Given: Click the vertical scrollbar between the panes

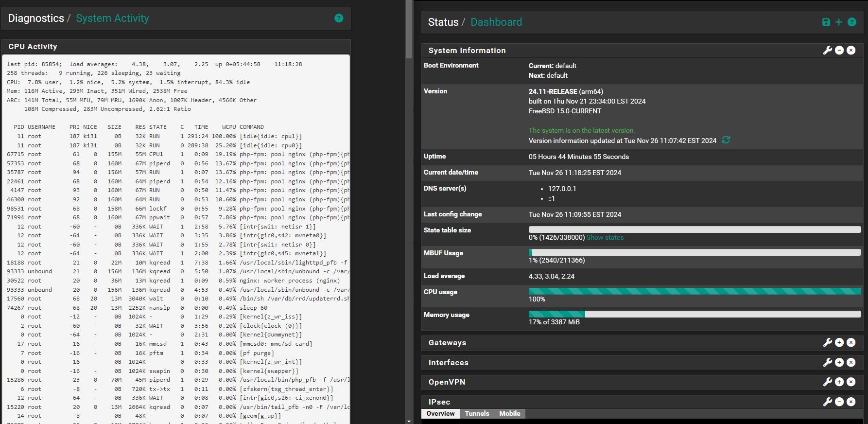Looking at the screenshot, I should (409, 29).
